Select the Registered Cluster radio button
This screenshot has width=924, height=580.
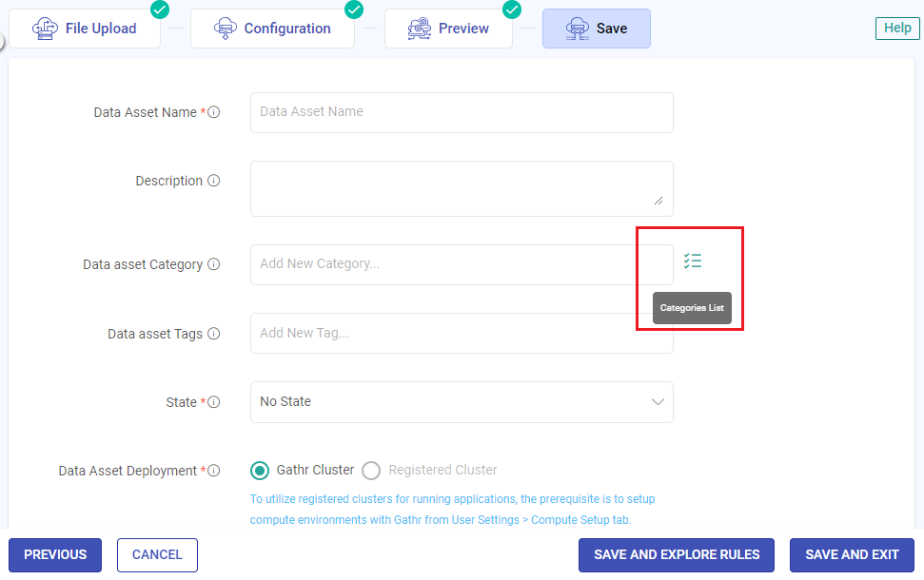[x=370, y=470]
